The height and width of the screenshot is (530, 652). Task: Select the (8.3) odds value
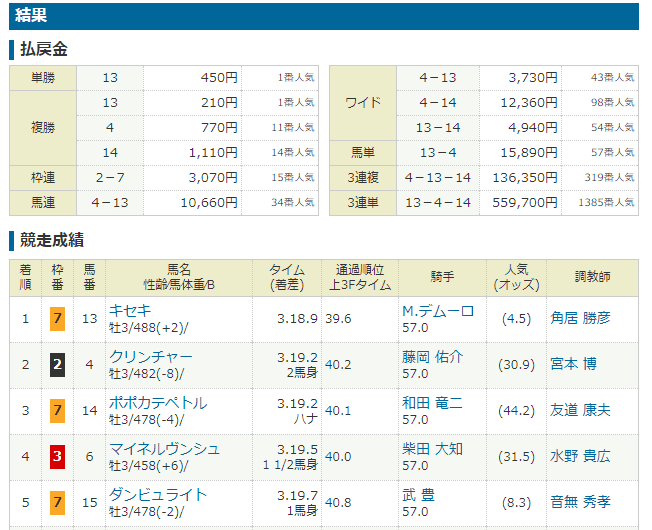(516, 503)
